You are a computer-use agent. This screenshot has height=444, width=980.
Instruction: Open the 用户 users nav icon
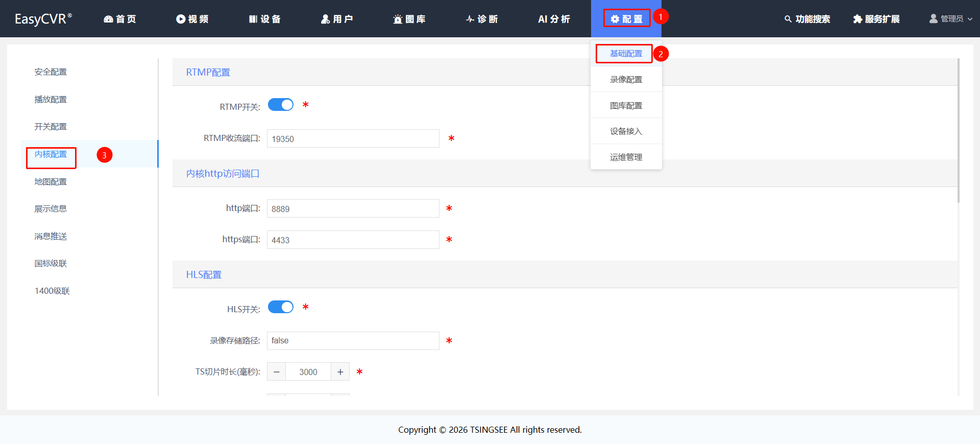pos(325,19)
